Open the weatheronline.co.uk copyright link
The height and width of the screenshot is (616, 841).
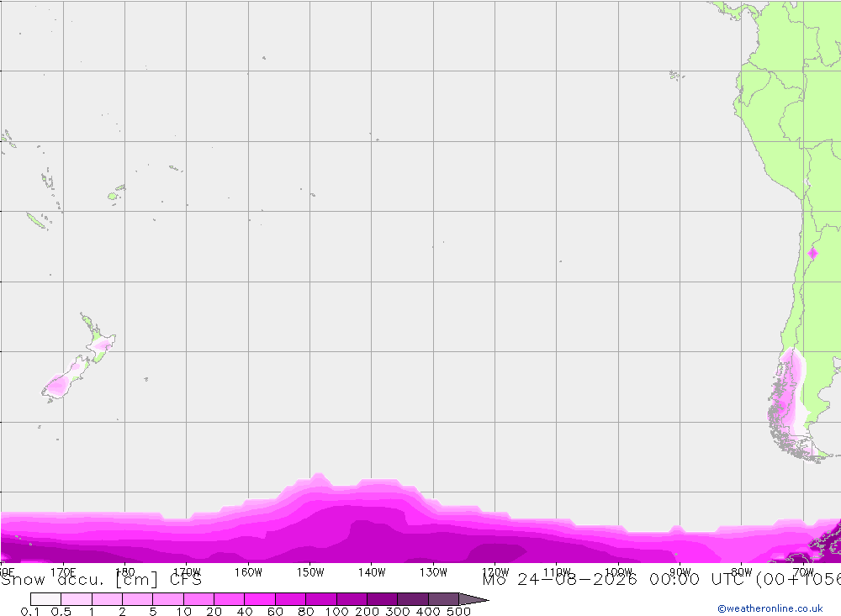(770, 608)
